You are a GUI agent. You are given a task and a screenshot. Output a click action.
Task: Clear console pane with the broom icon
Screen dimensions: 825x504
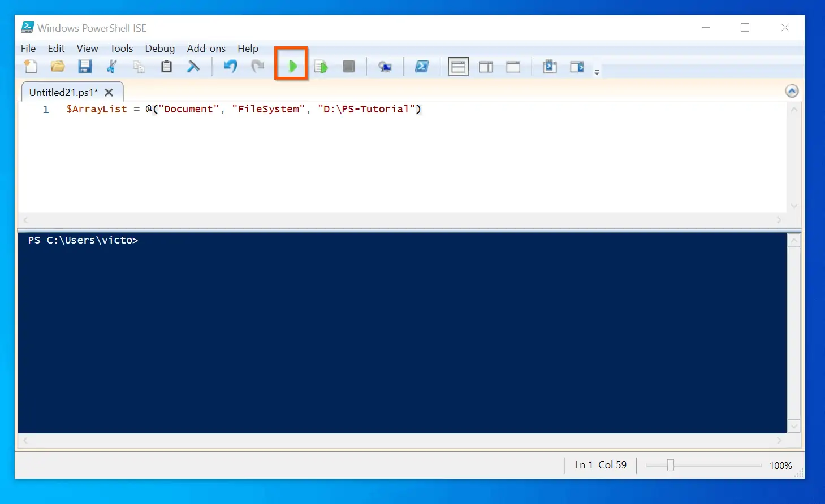click(193, 67)
